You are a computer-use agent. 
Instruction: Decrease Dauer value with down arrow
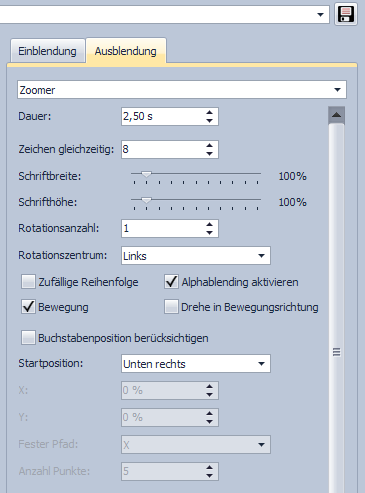click(209, 120)
